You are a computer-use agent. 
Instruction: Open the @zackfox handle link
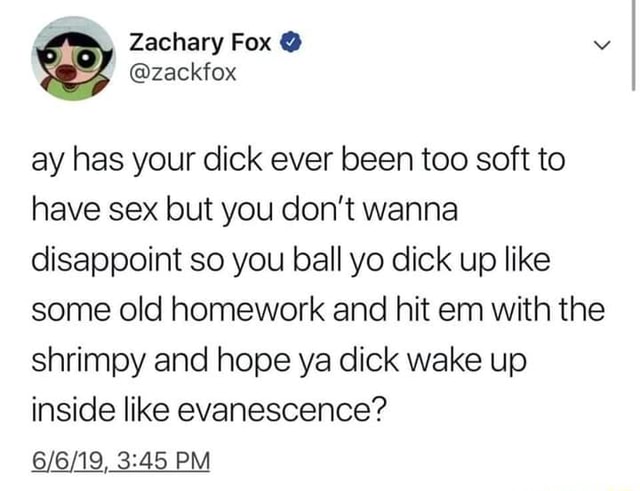point(182,73)
